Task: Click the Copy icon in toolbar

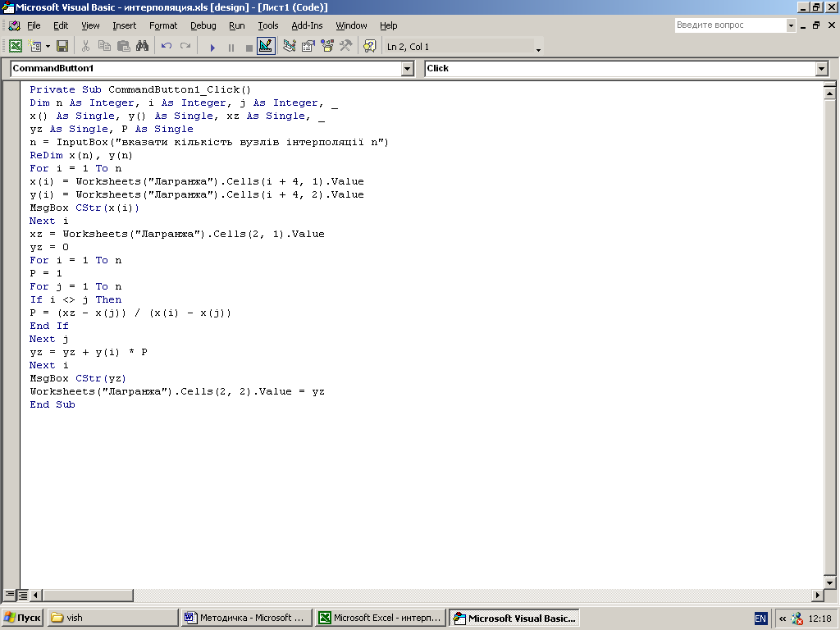Action: point(104,47)
